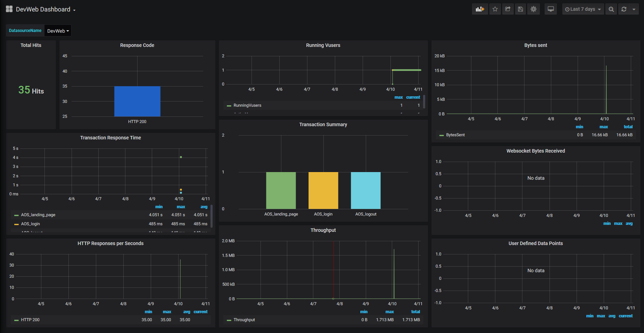The image size is (644, 333).
Task: Open the DevWeb Dashboard title dropdown
Action: click(x=46, y=9)
